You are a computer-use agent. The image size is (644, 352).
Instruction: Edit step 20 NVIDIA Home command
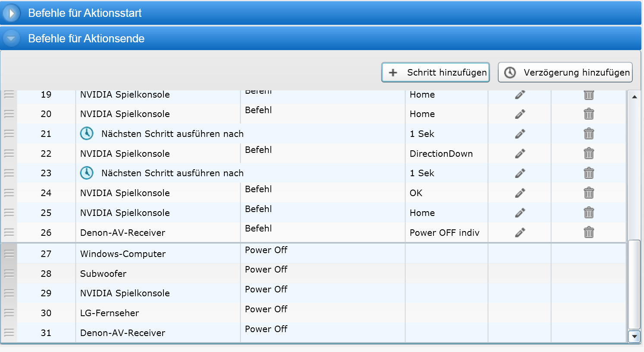[520, 114]
